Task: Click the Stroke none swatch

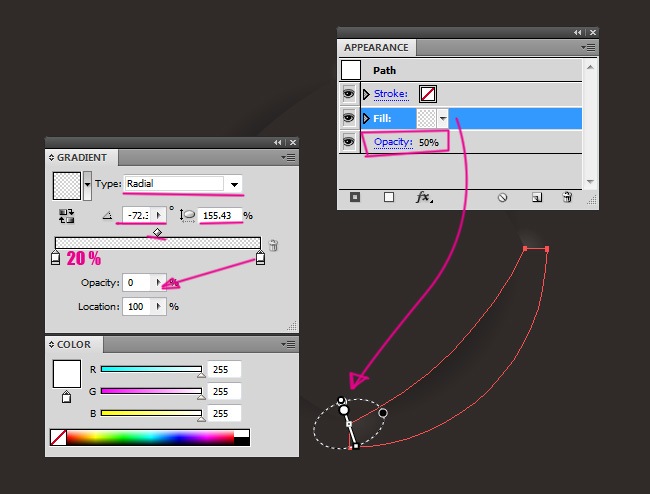Action: click(428, 94)
